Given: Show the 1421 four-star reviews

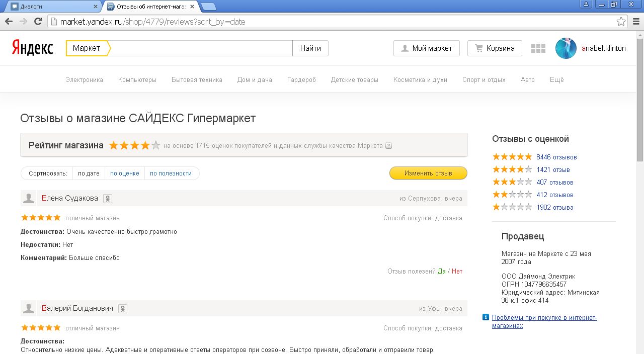Looking at the screenshot, I should pos(553,169).
